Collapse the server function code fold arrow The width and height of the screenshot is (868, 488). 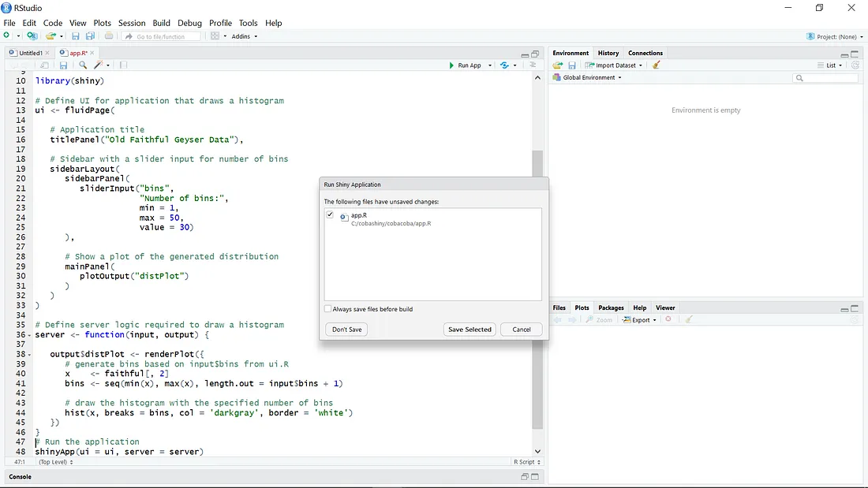click(x=30, y=335)
